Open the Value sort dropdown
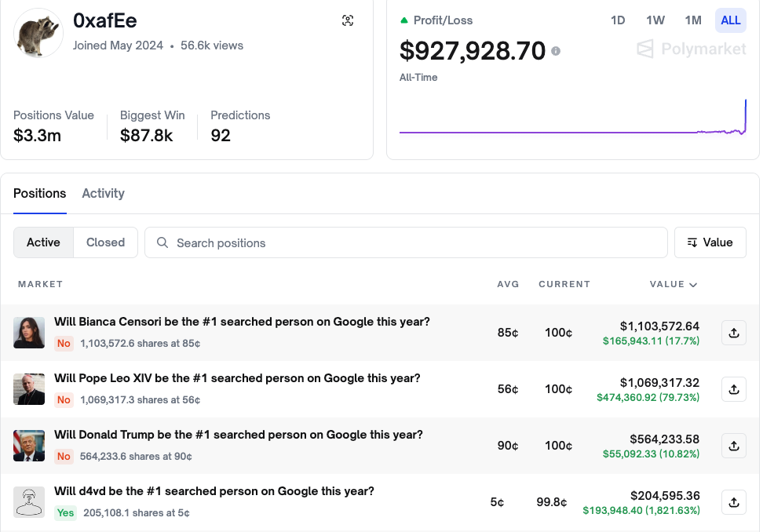 710,242
